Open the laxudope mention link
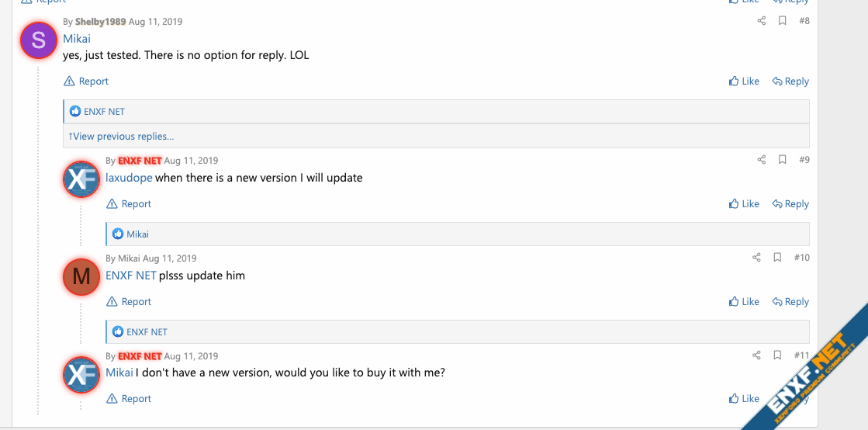 click(x=129, y=178)
